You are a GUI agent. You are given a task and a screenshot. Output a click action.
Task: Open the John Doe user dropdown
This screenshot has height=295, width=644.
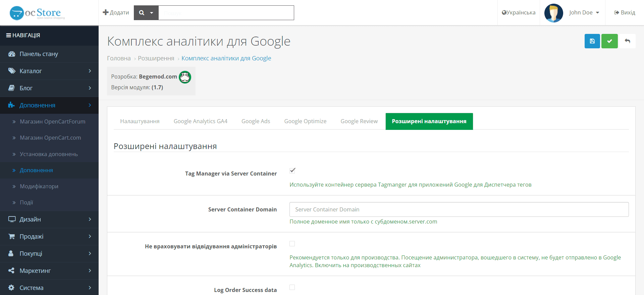[x=584, y=12]
